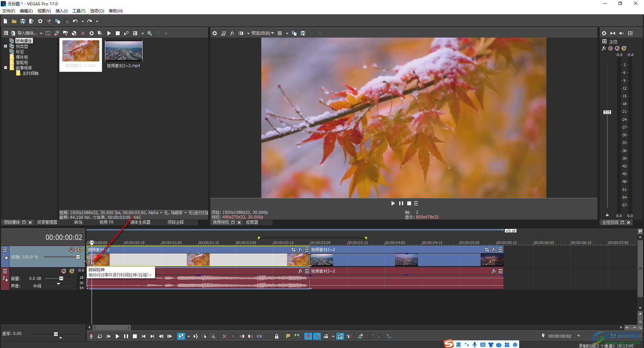Click the record microphone button in the transport bar
The height and width of the screenshot is (348, 644).
pyautogui.click(x=91, y=336)
